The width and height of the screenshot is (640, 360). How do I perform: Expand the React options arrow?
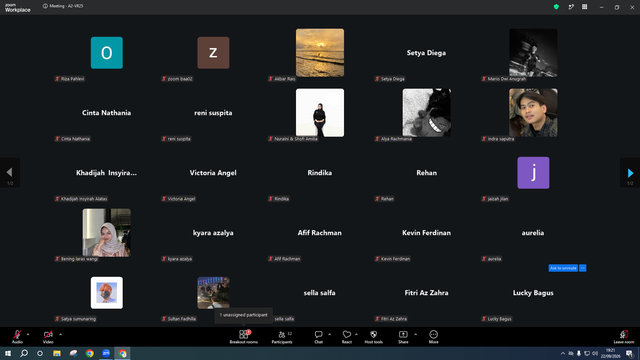pos(356,335)
